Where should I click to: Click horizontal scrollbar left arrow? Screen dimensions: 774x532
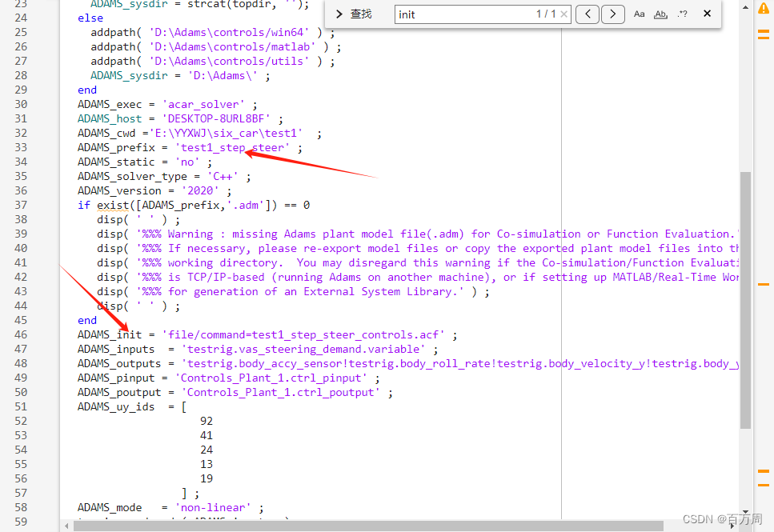point(66,526)
